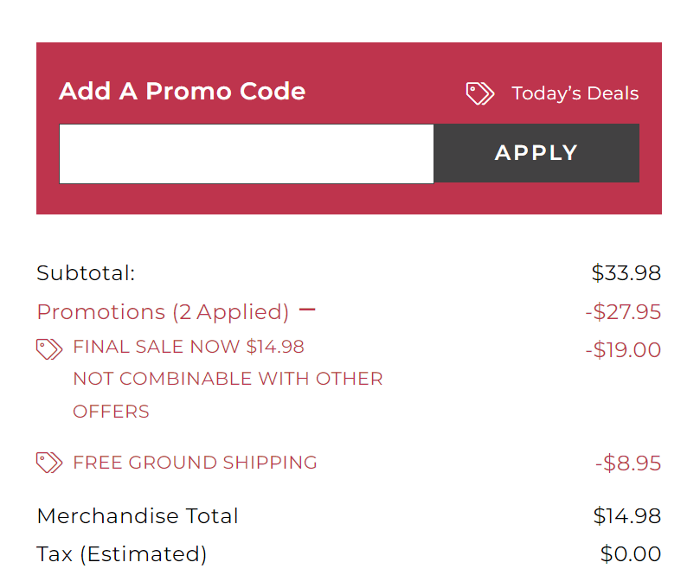This screenshot has width=700, height=588.
Task: Click the Add A Promo Code heading
Action: tap(183, 91)
